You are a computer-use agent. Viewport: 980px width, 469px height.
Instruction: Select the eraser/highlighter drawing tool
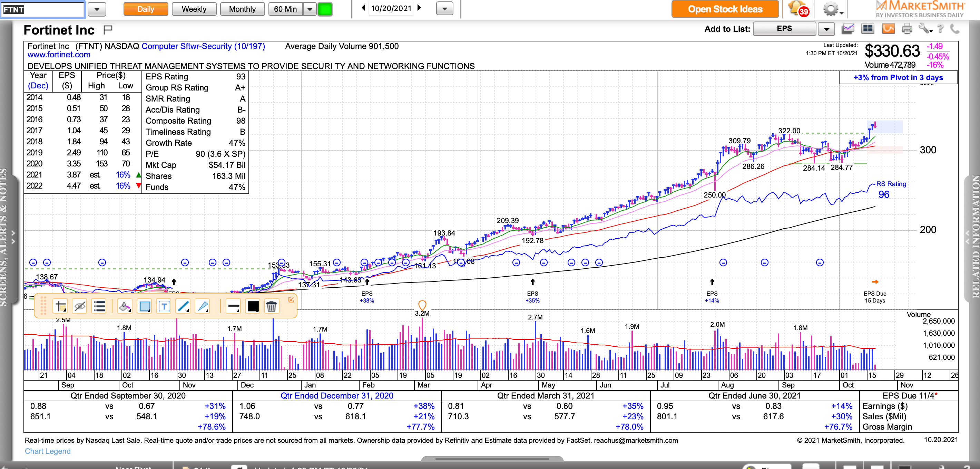pyautogui.click(x=125, y=306)
